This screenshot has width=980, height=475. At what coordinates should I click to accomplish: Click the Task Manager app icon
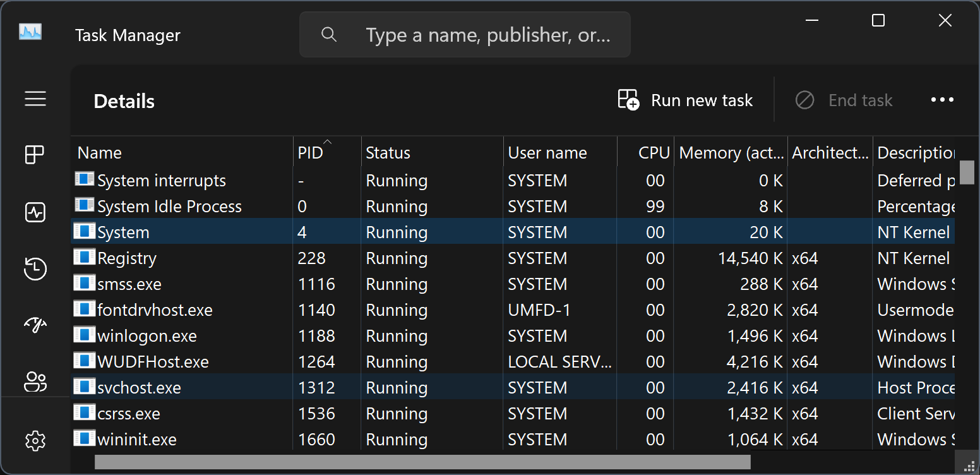30,32
